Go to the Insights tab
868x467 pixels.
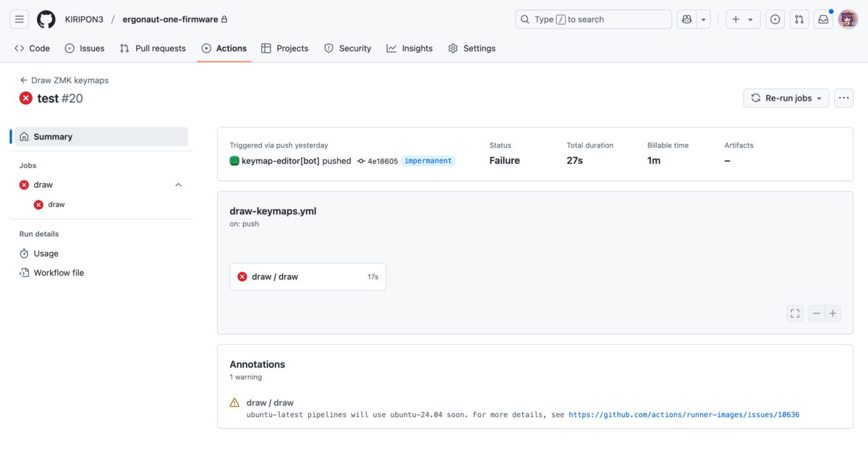point(409,49)
